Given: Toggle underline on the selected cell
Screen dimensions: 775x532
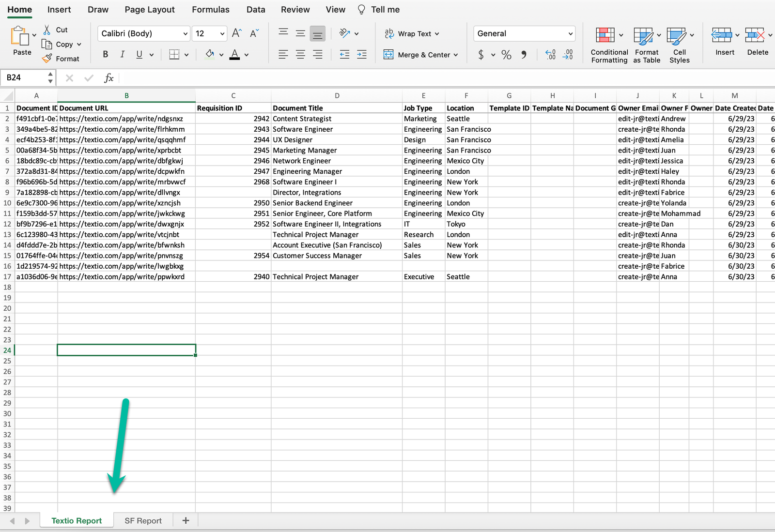Looking at the screenshot, I should coord(138,54).
